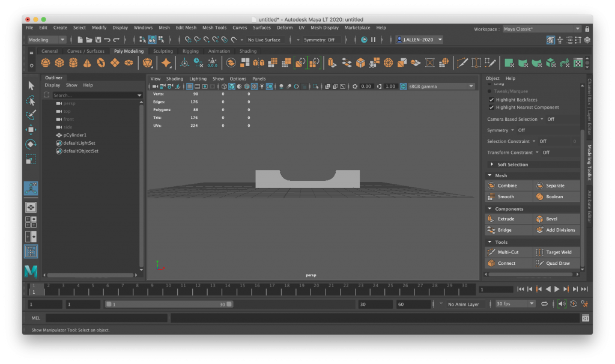Click the Rotate tool in the toolbox
This screenshot has width=615, height=364.
tap(31, 144)
